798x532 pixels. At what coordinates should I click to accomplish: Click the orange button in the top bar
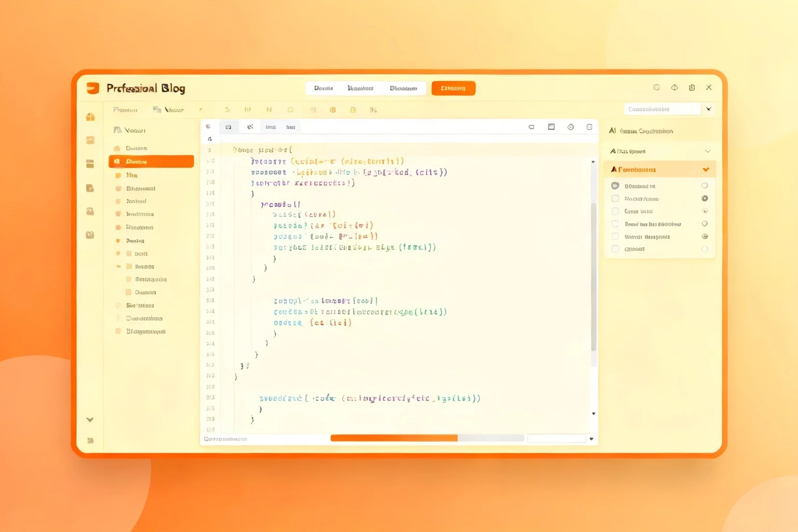[453, 88]
